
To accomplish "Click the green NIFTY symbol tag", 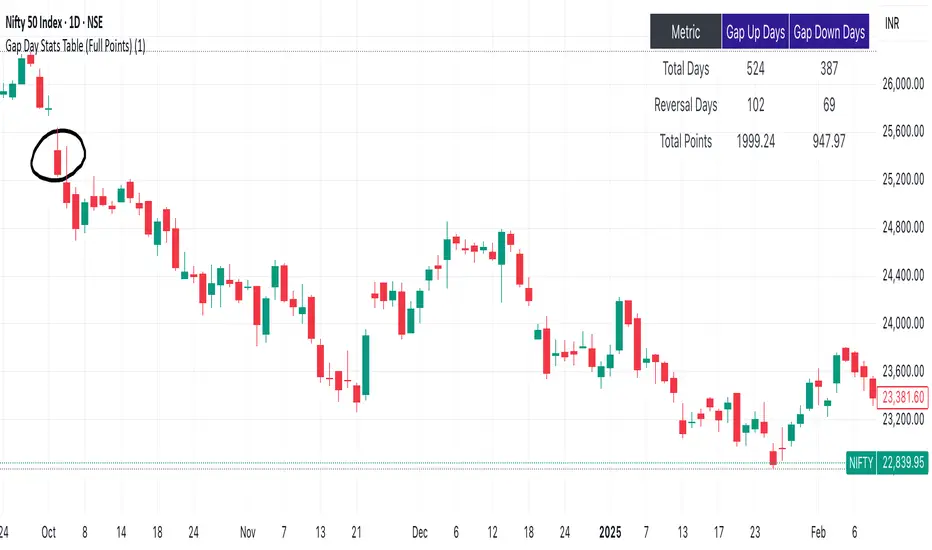I will (860, 463).
